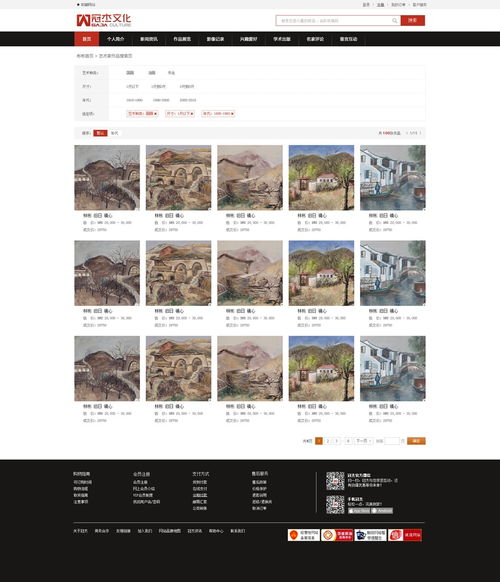Open the 留言互动 navigation tab
This screenshot has height=582, width=500.
pyautogui.click(x=348, y=39)
